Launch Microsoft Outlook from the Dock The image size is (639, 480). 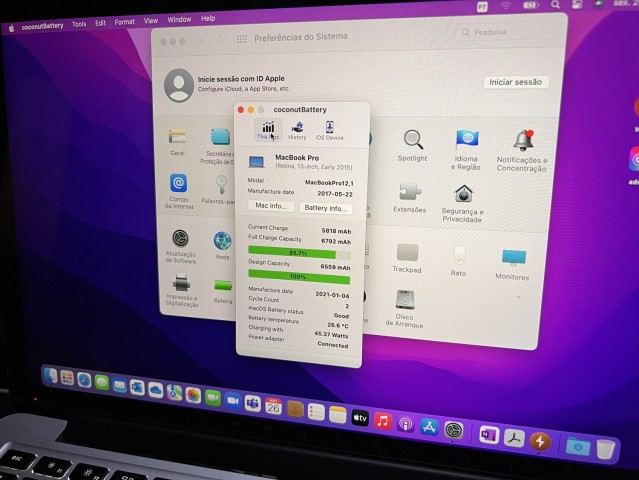tap(137, 387)
